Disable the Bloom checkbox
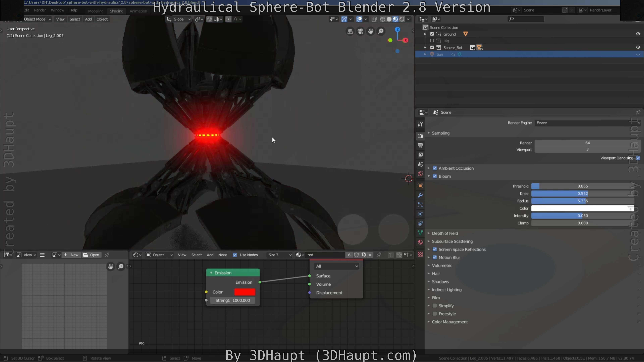The width and height of the screenshot is (644, 362). 435,176
